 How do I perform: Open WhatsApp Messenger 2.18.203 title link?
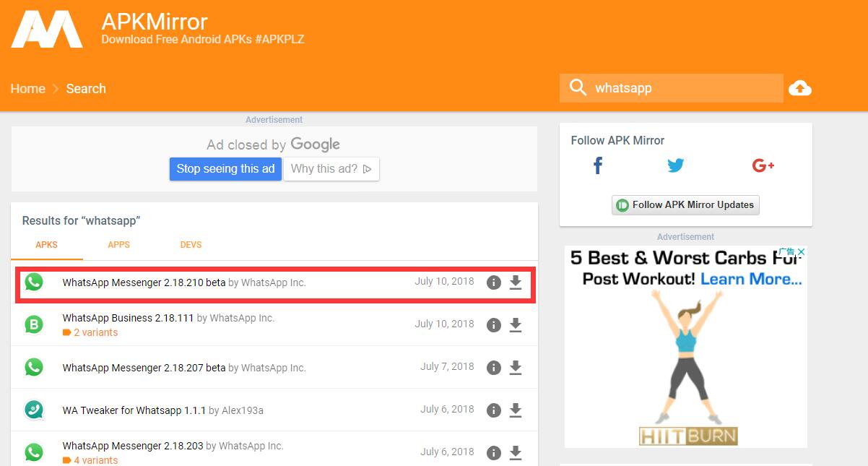[133, 446]
